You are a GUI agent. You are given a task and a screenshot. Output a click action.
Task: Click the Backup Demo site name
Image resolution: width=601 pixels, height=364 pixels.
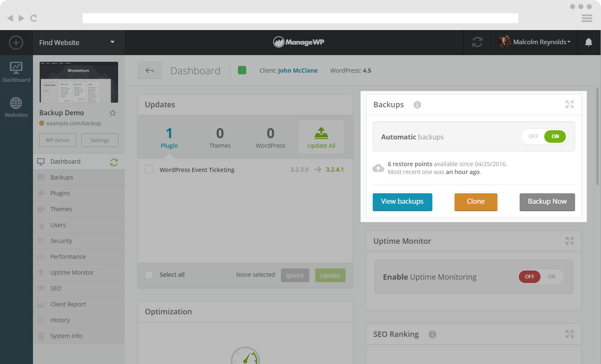click(62, 113)
